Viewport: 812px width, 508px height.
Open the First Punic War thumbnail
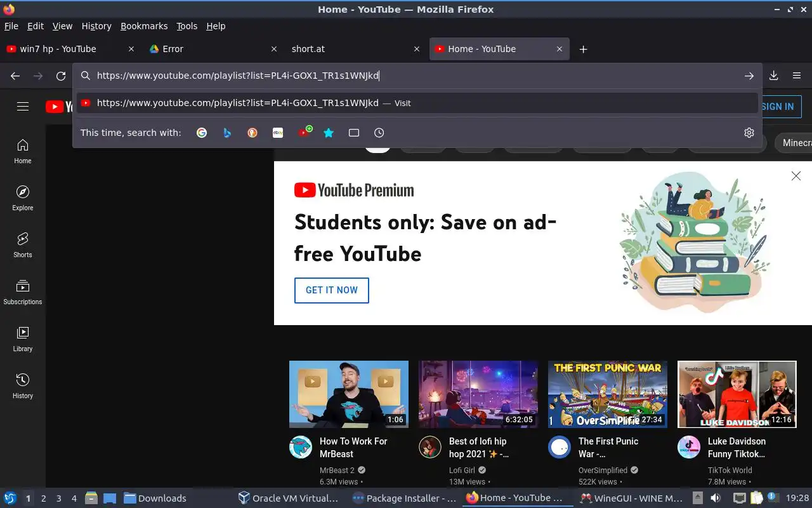tap(608, 394)
